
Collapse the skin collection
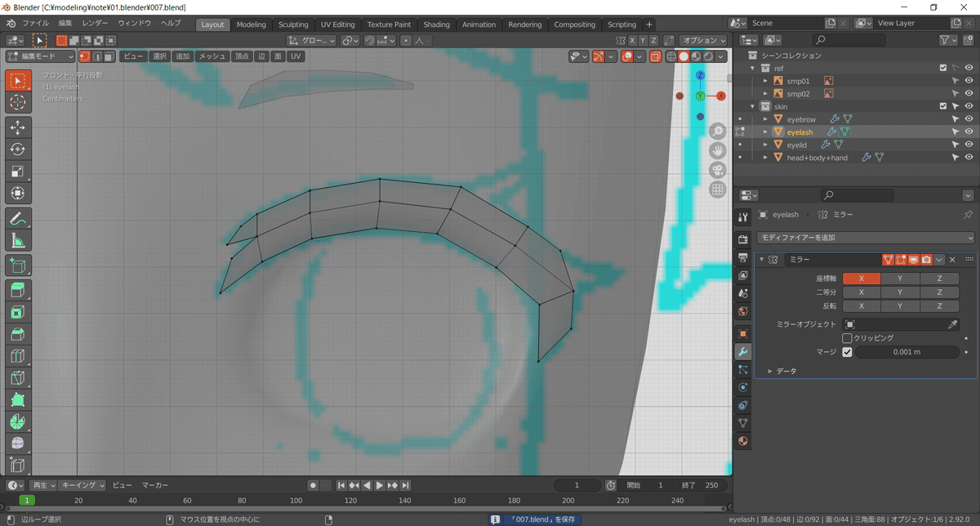753,106
